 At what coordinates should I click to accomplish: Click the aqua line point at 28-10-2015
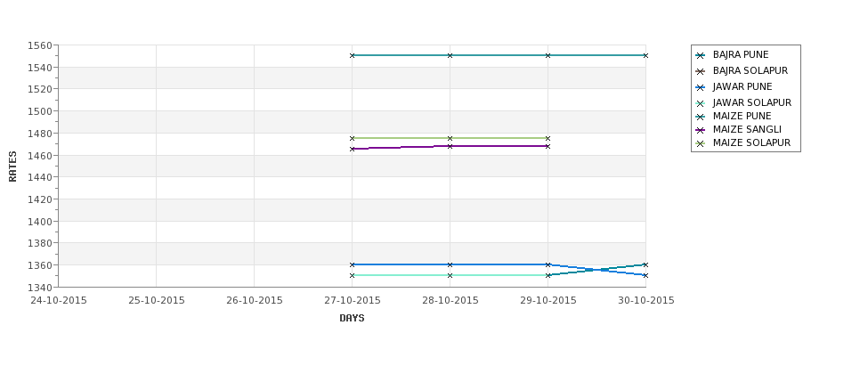[x=450, y=275]
